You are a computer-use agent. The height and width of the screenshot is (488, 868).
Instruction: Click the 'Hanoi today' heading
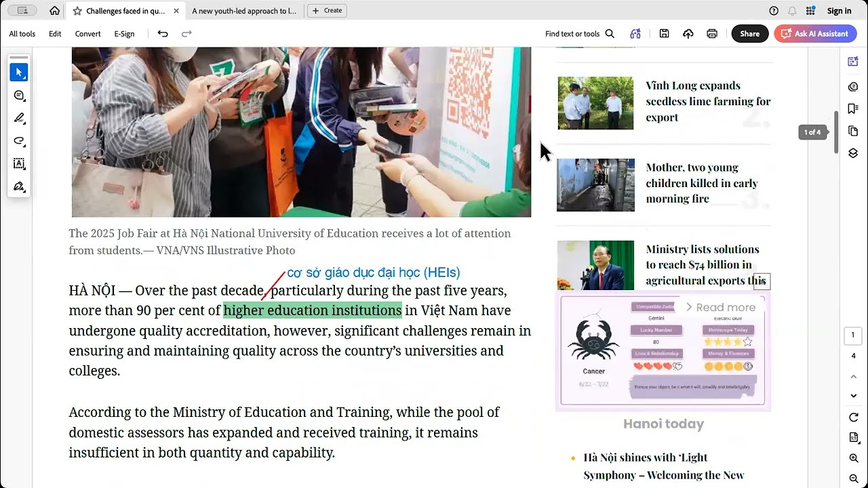[x=663, y=424]
